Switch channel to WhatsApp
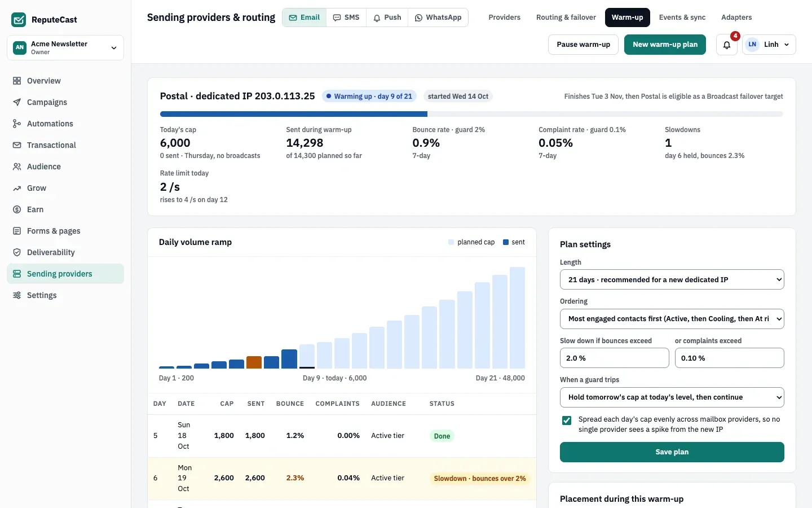The height and width of the screenshot is (508, 812). pyautogui.click(x=438, y=17)
